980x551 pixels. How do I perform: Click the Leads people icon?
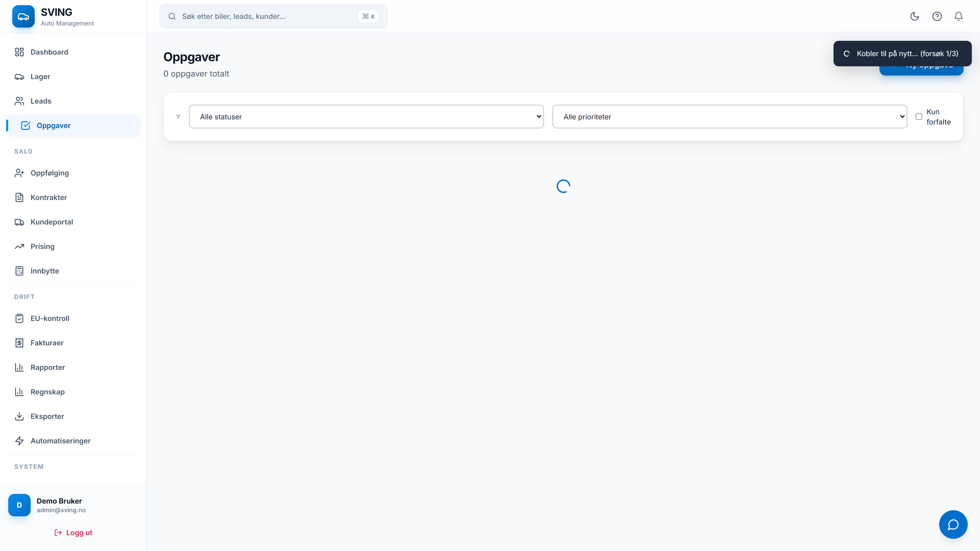pyautogui.click(x=19, y=101)
